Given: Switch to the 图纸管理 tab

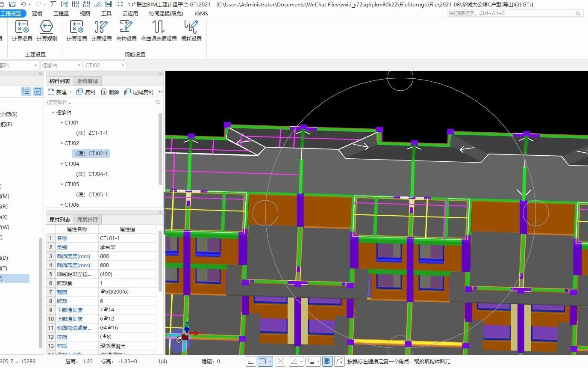Looking at the screenshot, I should tap(88, 81).
